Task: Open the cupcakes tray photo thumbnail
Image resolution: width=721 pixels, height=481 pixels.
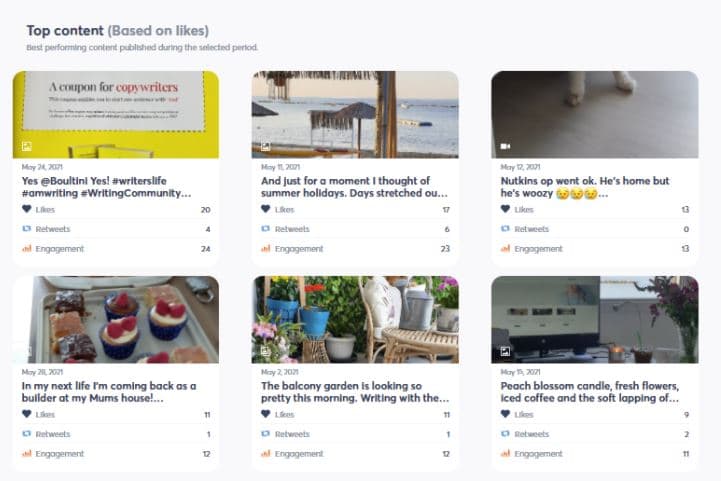Action: click(x=116, y=319)
